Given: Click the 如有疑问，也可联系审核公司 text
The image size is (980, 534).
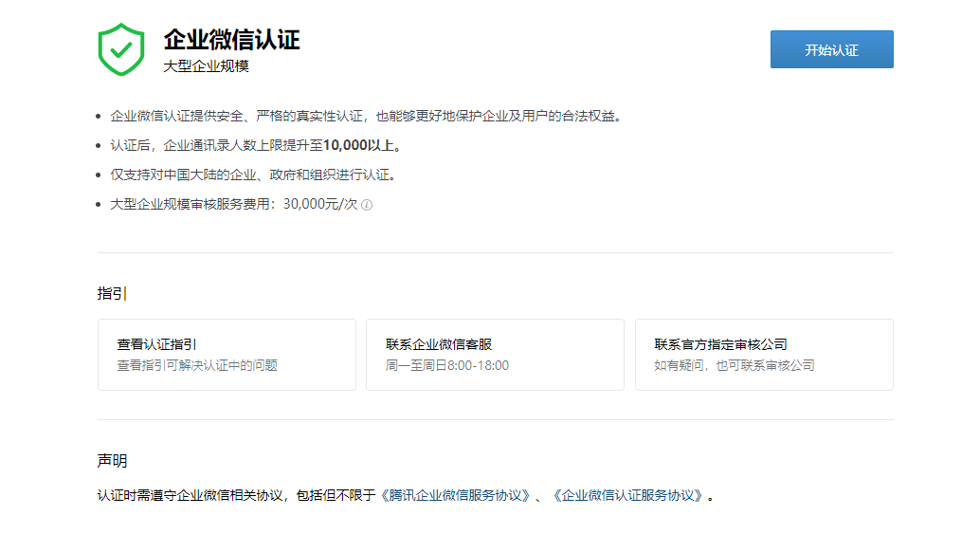Looking at the screenshot, I should (x=735, y=365).
